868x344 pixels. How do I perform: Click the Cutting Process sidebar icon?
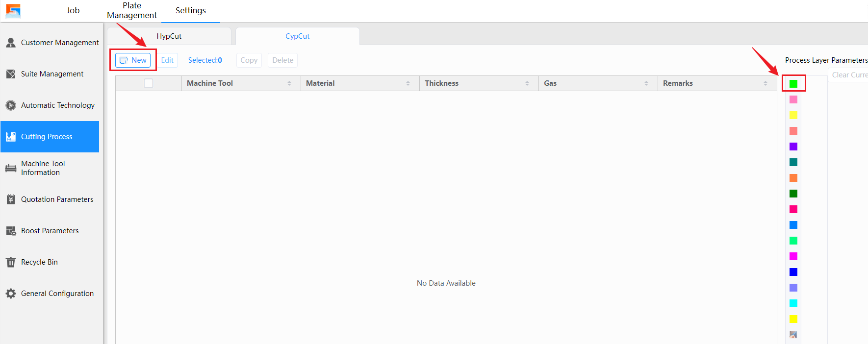(x=11, y=137)
